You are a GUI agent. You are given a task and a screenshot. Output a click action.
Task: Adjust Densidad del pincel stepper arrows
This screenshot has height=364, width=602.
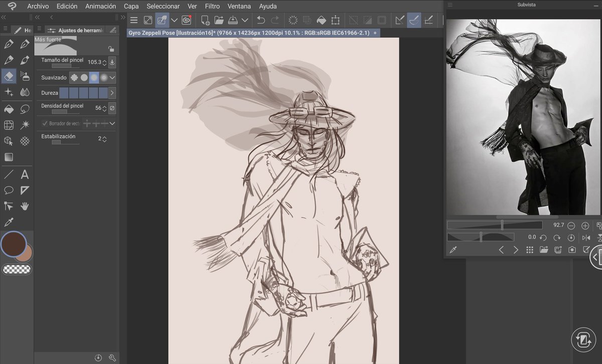pos(104,107)
